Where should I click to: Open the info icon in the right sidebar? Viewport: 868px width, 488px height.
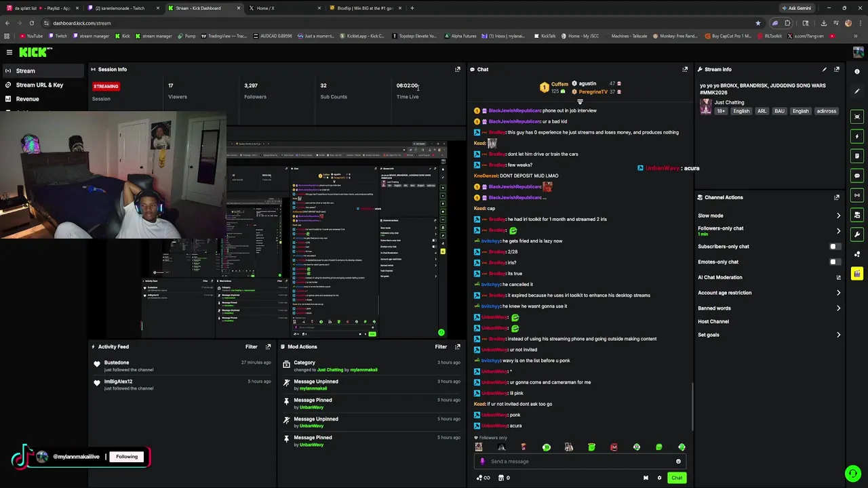click(857, 71)
